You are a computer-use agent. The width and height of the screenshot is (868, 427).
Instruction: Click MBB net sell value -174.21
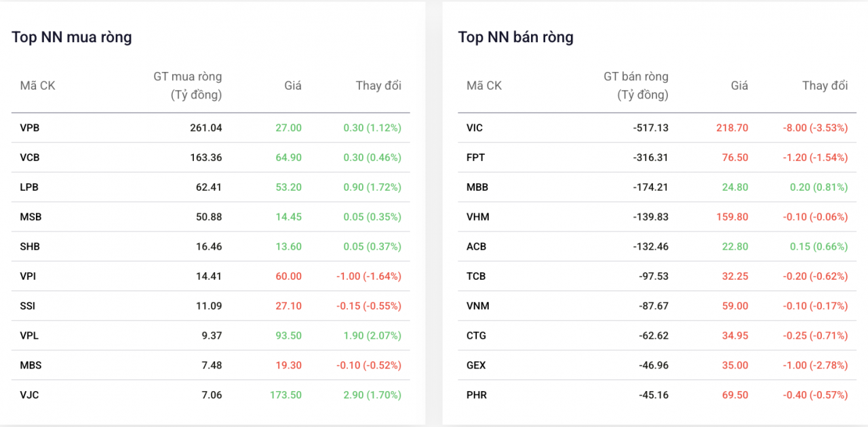[x=651, y=187]
